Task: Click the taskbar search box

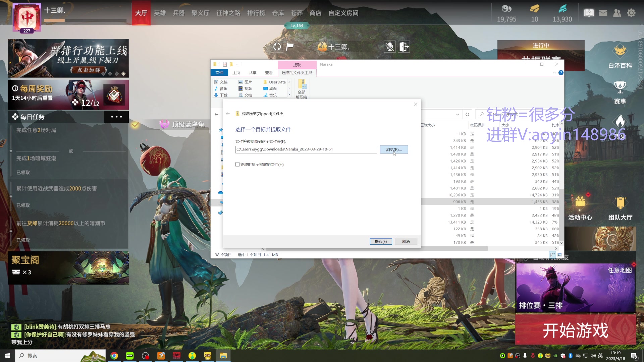Action: pos(60,356)
